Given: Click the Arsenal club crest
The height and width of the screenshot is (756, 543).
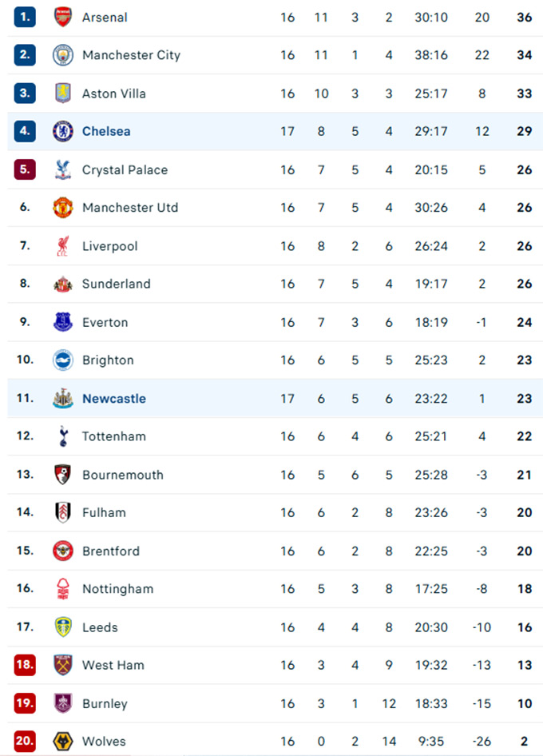Looking at the screenshot, I should pyautogui.click(x=63, y=17).
